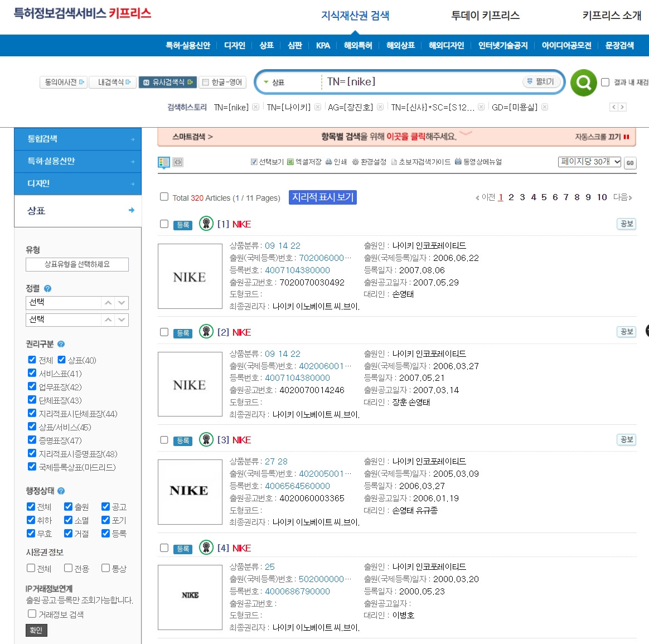The width and height of the screenshot is (649, 644).
Task: Enable 거래정보 검색 checkbox
Action: point(32,614)
